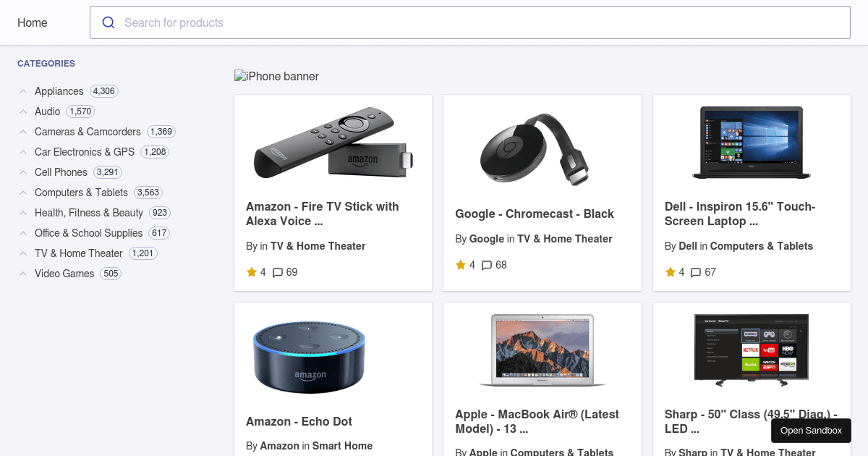Follow the Google brand link on Chromecast card
The width and height of the screenshot is (868, 456).
click(486, 239)
